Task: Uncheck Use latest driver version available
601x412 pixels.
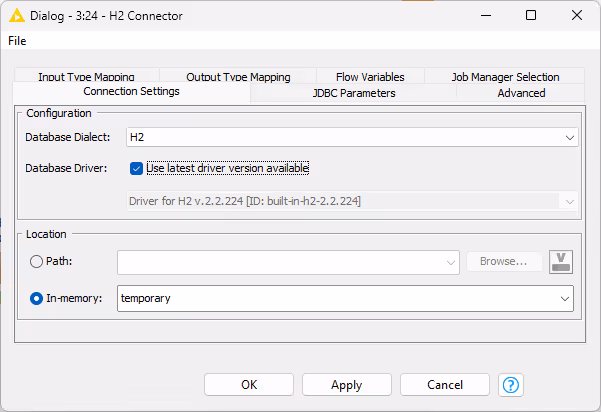Action: 137,168
